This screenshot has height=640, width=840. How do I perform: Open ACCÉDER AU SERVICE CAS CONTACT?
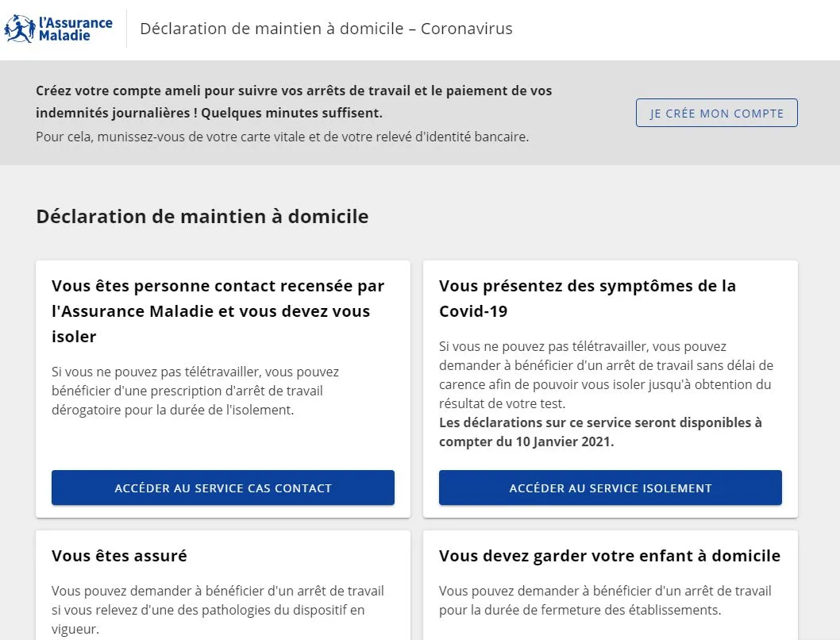tap(223, 488)
